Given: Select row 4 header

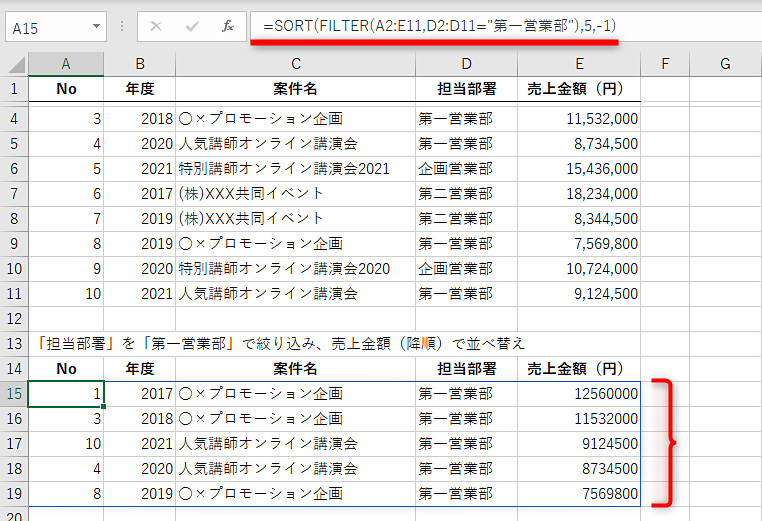Looking at the screenshot, I should [x=14, y=119].
